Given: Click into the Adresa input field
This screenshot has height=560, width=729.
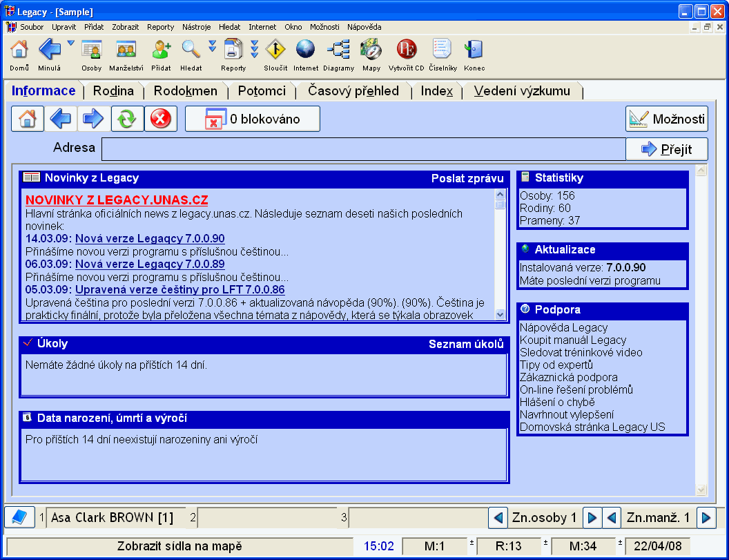Looking at the screenshot, I should (x=363, y=149).
